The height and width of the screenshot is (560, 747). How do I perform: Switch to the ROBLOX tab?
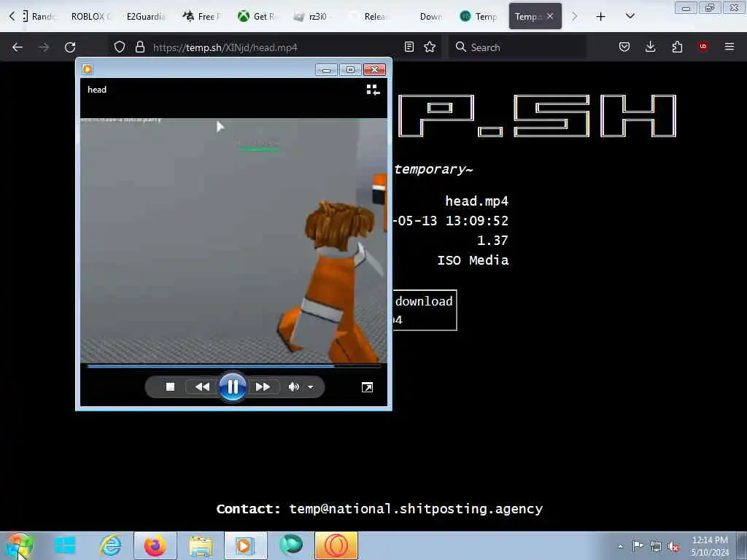click(x=91, y=17)
